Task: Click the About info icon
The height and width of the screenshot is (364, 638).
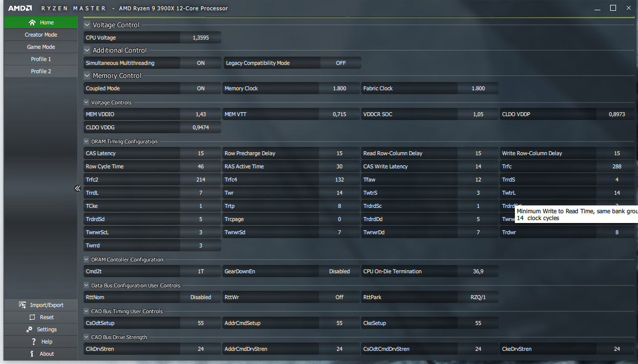Action: click(32, 354)
